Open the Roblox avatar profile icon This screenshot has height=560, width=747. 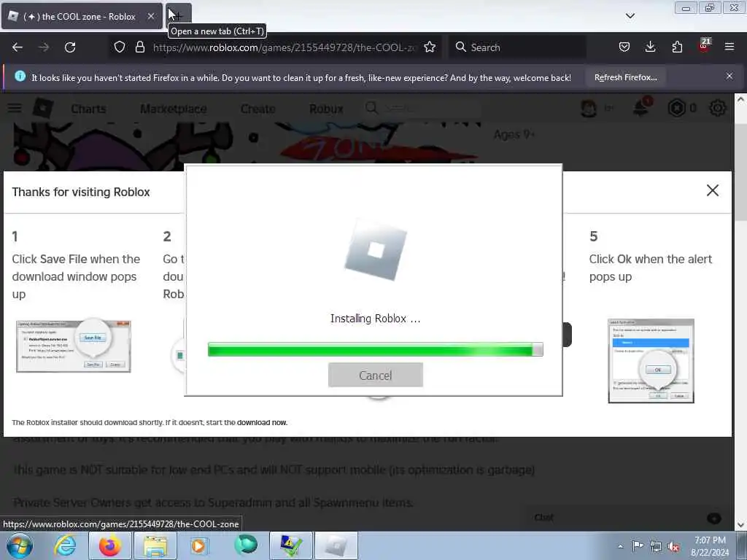click(589, 109)
